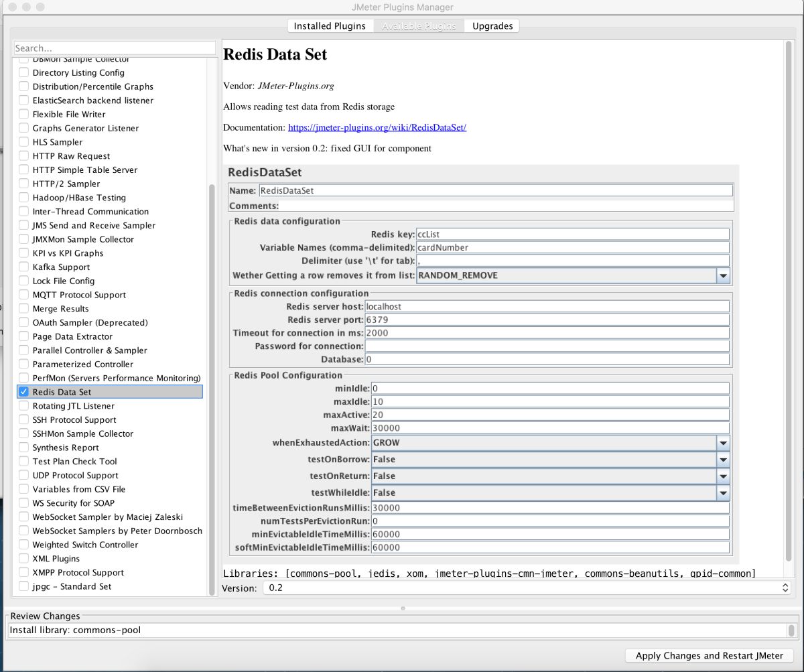
Task: Click the Name field RedisDataSet
Action: click(496, 190)
